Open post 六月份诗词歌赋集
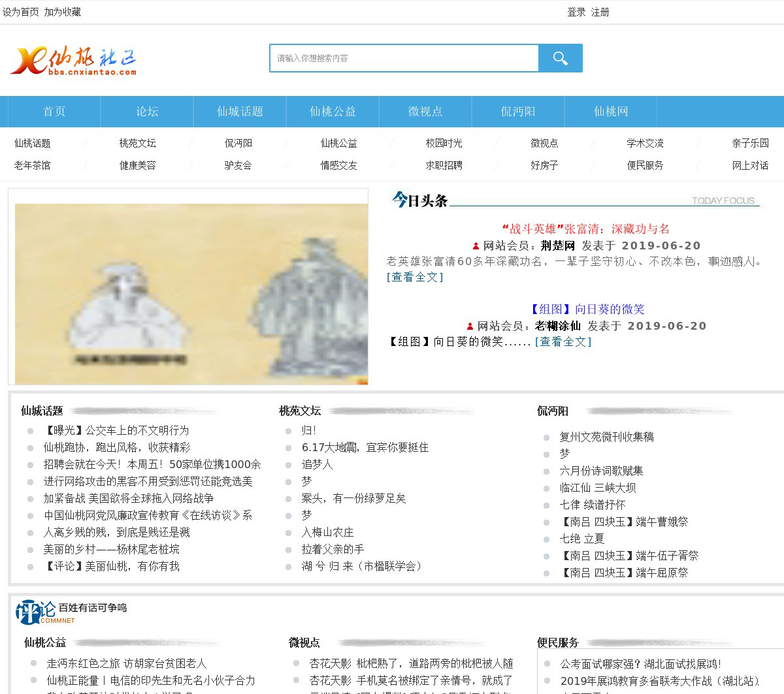The height and width of the screenshot is (694, 784). pyautogui.click(x=602, y=471)
